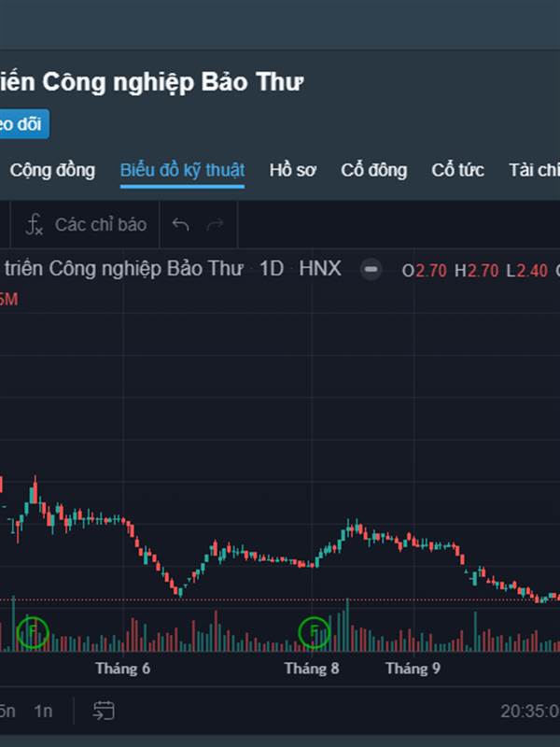The image size is (560, 747).
Task: Open the go-to-date calendar icon
Action: [x=104, y=711]
